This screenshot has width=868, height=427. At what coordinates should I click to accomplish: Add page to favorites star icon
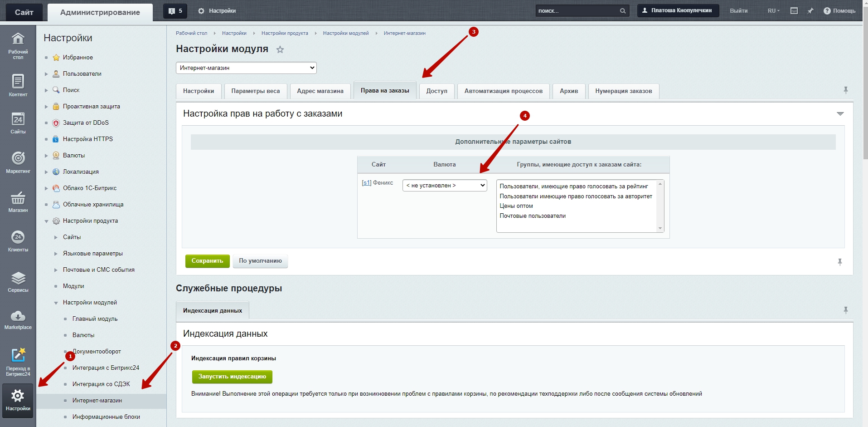point(280,49)
